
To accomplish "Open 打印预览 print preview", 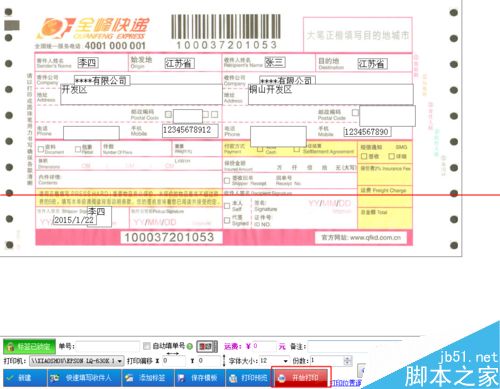I will point(249,378).
